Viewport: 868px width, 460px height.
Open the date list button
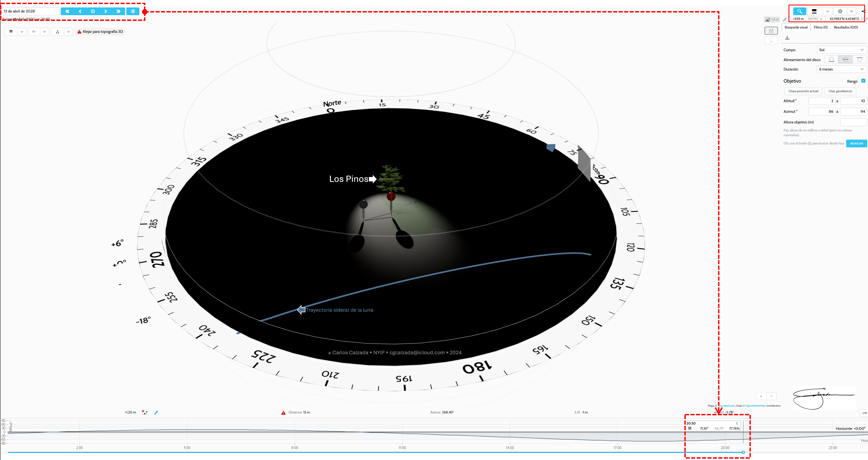pos(133,11)
